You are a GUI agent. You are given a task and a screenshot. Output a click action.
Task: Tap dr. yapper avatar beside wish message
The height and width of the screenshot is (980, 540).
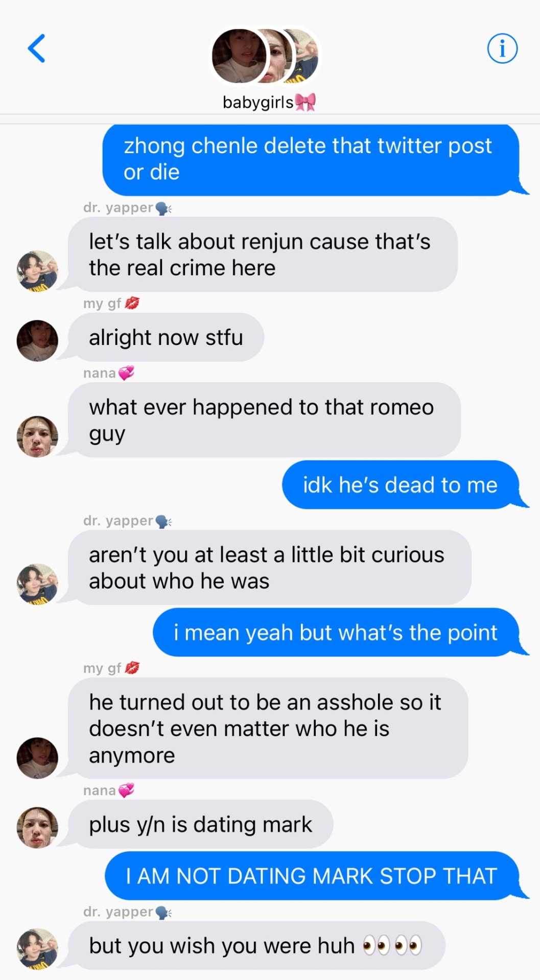point(37,949)
